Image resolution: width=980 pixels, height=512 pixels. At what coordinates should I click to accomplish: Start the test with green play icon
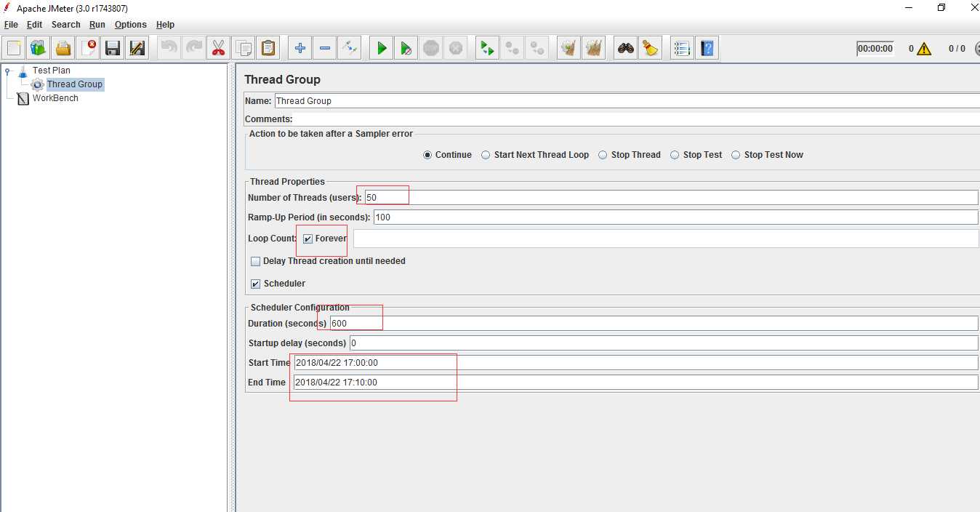pos(382,49)
